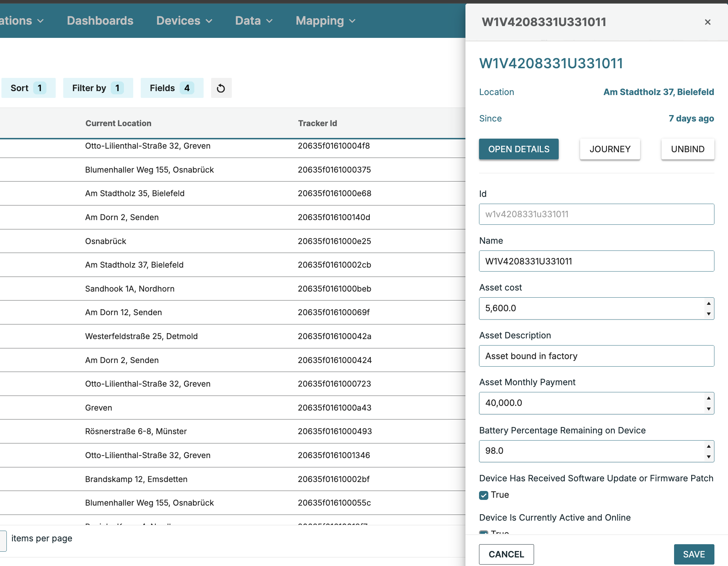
Task: Open the Filter by options
Action: click(x=98, y=88)
